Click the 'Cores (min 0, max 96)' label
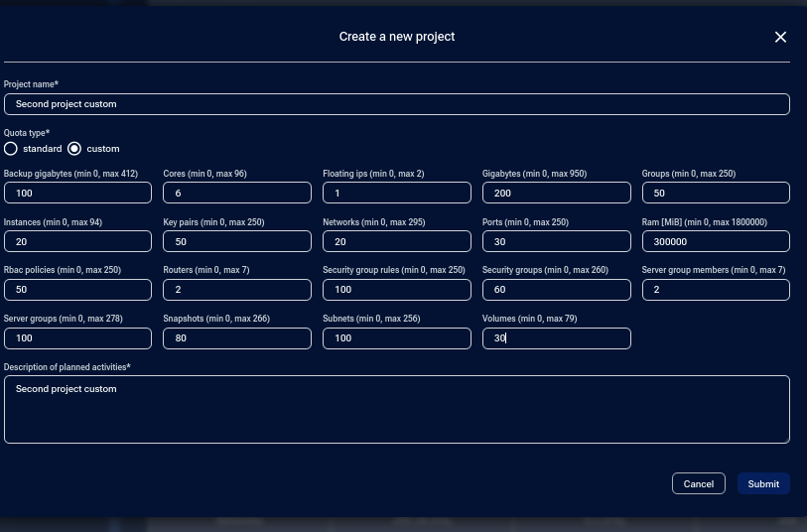The height and width of the screenshot is (532, 807). point(204,174)
